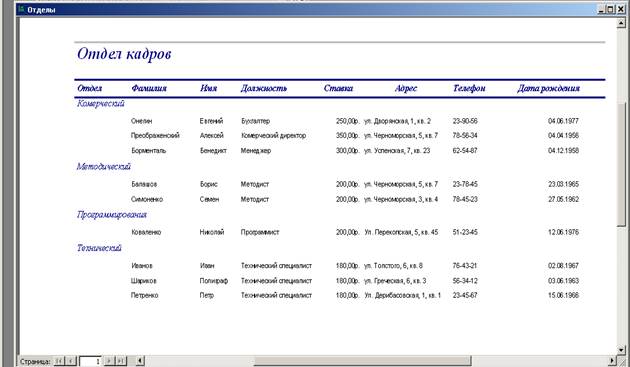The height and width of the screenshot is (367, 630).
Task: Close the Отделы report window
Action: pyautogui.click(x=620, y=9)
